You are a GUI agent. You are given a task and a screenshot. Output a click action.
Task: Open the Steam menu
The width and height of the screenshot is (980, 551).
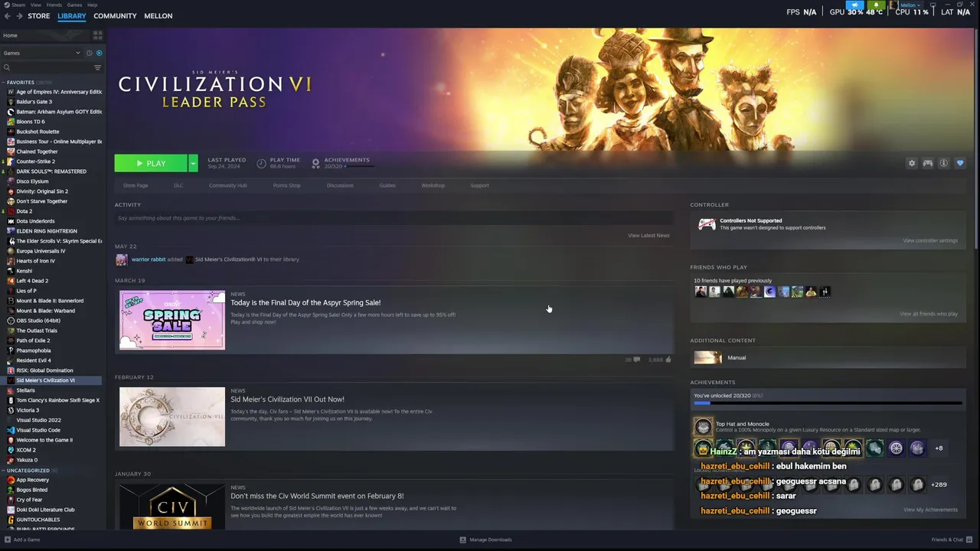pos(18,5)
